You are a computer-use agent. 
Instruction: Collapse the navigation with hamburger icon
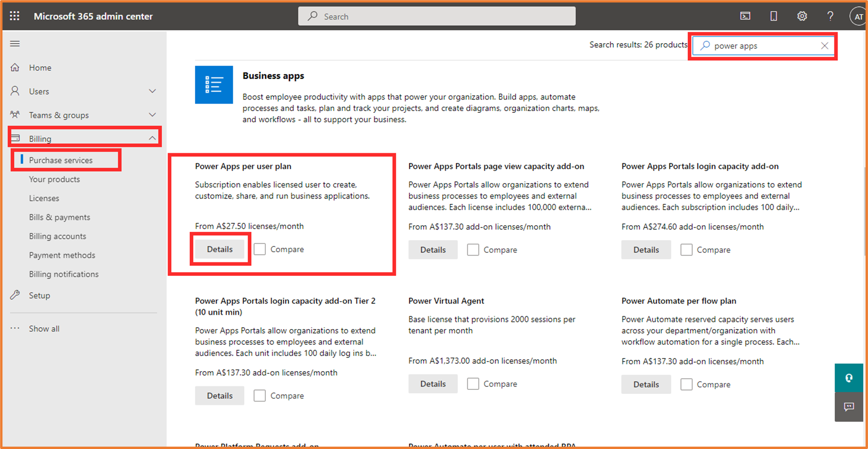tap(15, 44)
